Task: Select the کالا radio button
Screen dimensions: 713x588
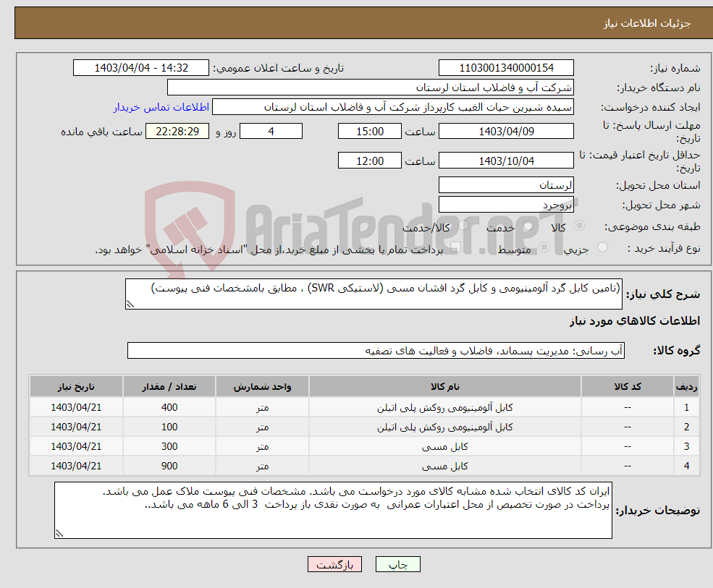Action: click(x=579, y=226)
